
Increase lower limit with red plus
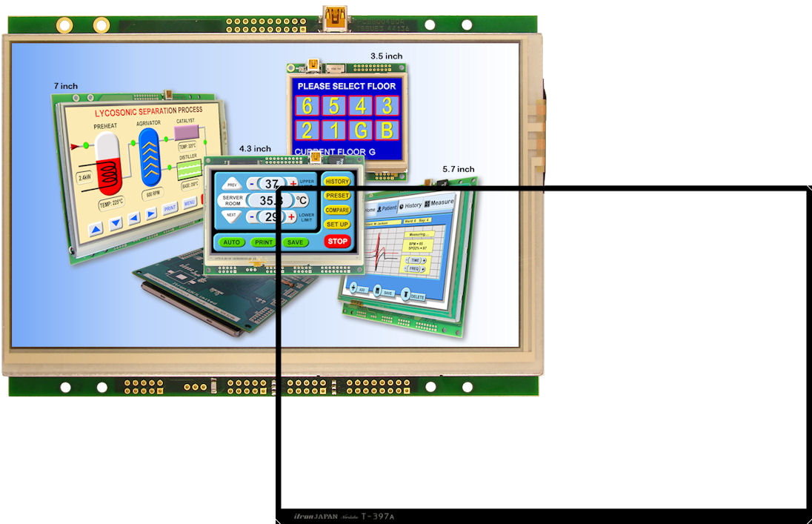(x=292, y=216)
